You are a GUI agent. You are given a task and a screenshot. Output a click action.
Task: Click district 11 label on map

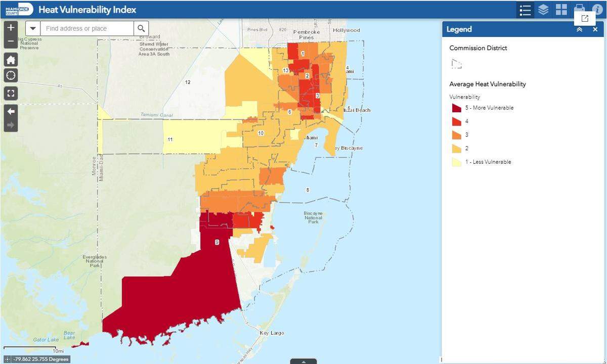pos(170,140)
